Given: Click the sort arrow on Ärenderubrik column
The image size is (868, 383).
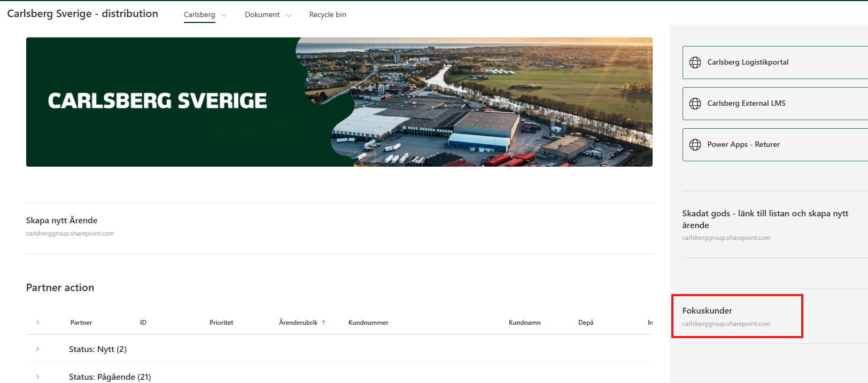Looking at the screenshot, I should coord(323,323).
